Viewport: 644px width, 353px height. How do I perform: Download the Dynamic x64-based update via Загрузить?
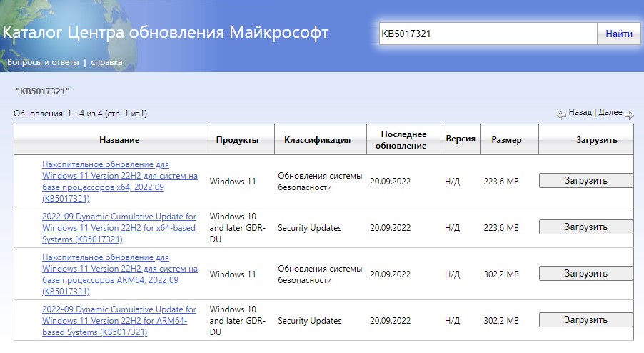[x=585, y=227]
